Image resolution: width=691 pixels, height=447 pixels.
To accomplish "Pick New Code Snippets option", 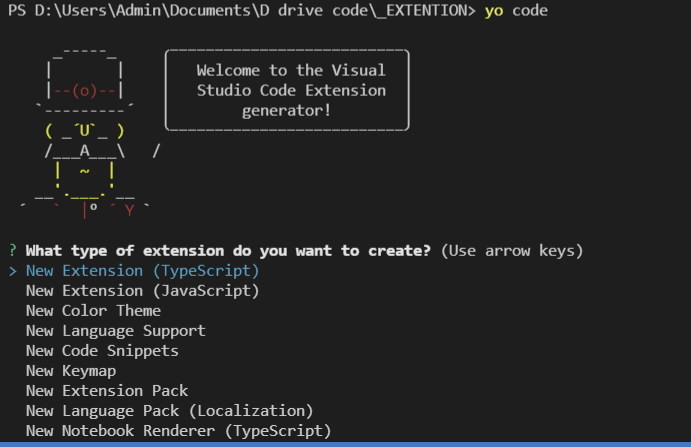I will pyautogui.click(x=102, y=351).
